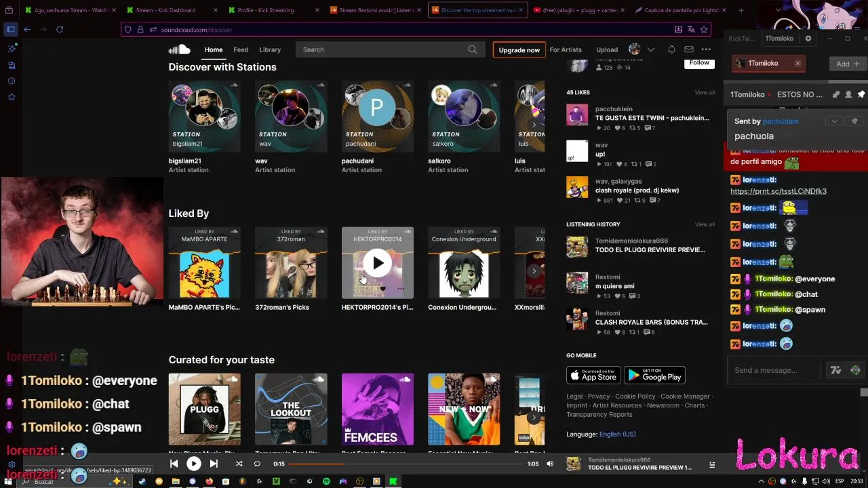Click the track progress bar
The height and width of the screenshot is (488, 868).
(x=407, y=464)
